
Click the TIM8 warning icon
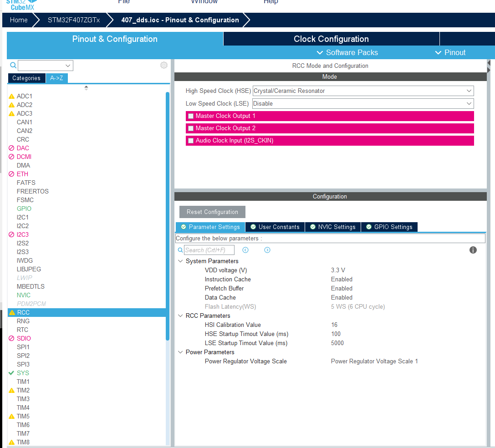(12, 443)
